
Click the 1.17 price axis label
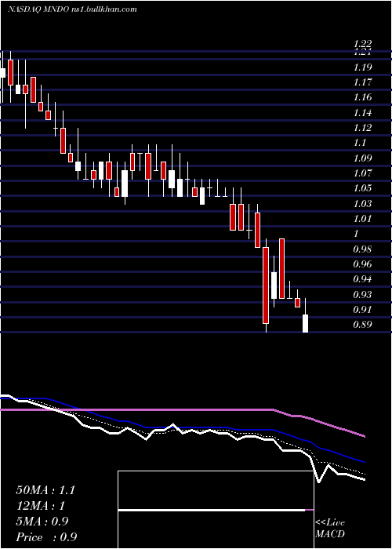pos(362,82)
